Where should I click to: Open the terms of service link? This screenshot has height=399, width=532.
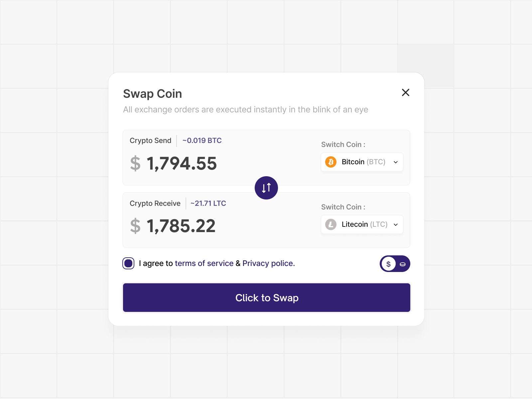(203, 263)
